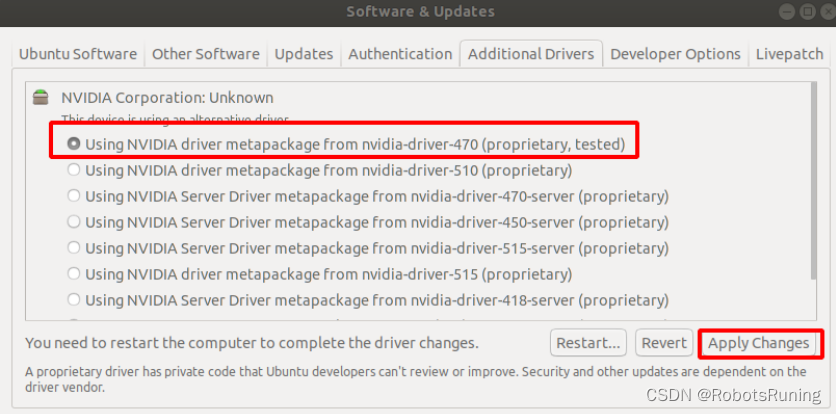This screenshot has height=414, width=836.
Task: Open the Authentication tab
Action: pos(400,54)
